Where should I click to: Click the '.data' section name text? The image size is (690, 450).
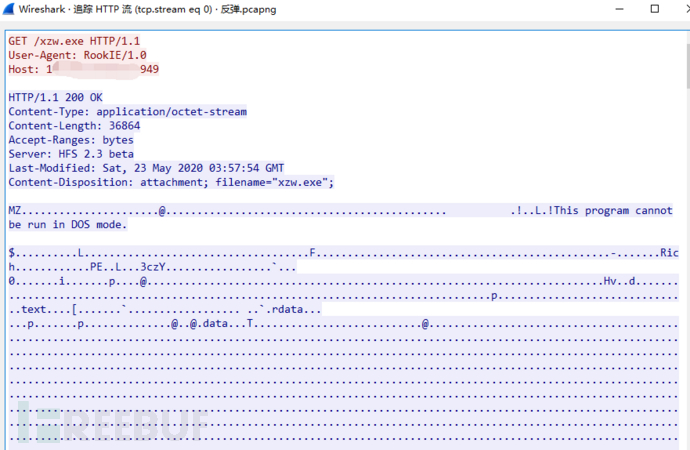pos(212,323)
